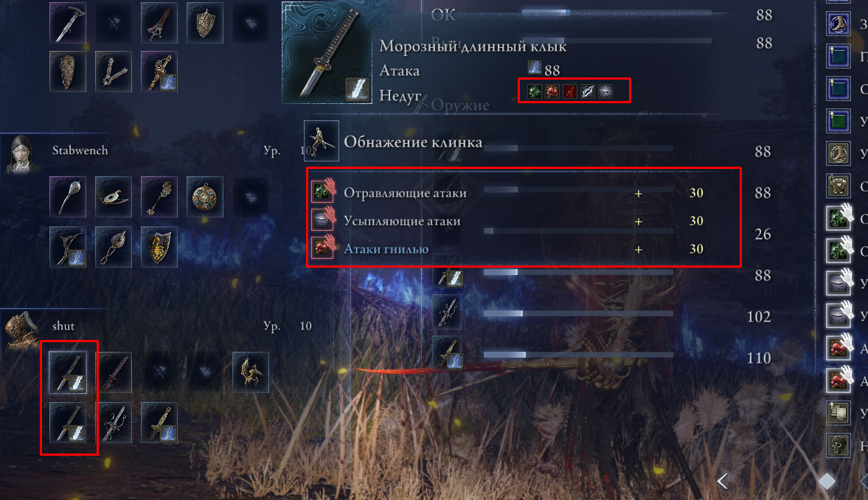Select shut's first frost katana slot
The width and height of the screenshot is (868, 500).
pyautogui.click(x=68, y=372)
